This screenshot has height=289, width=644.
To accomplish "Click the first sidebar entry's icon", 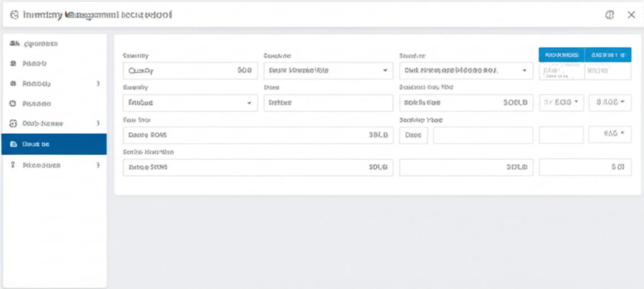I will click(13, 44).
